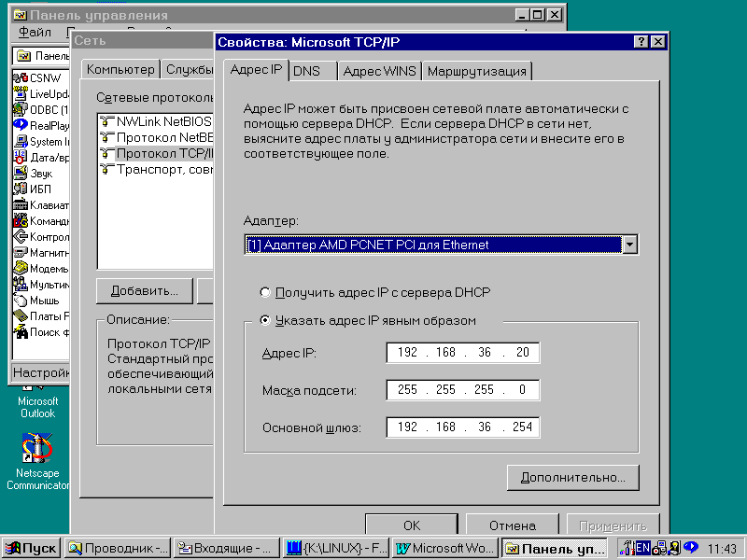Switch to the DNS tab
This screenshot has height=560, width=747.
pos(306,71)
